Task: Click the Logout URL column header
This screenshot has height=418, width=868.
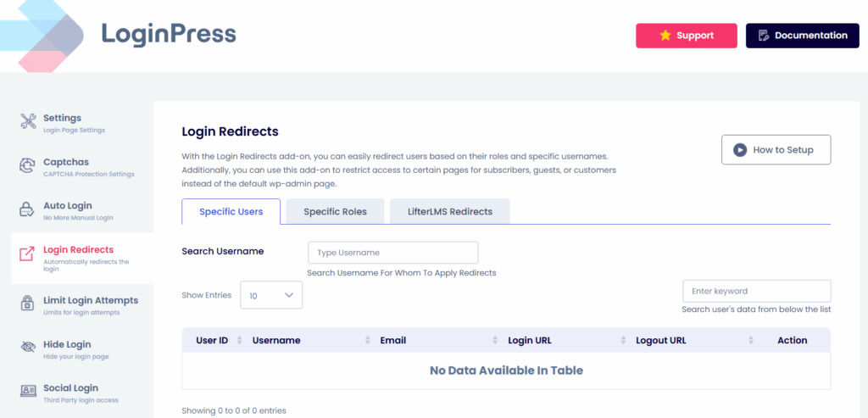Action: click(x=661, y=341)
